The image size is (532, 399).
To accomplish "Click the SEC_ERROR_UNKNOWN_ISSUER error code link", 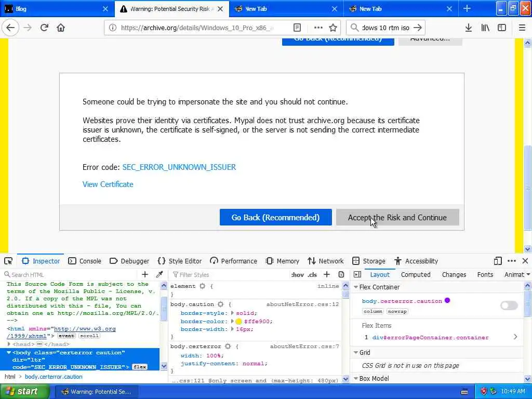I will tap(179, 167).
